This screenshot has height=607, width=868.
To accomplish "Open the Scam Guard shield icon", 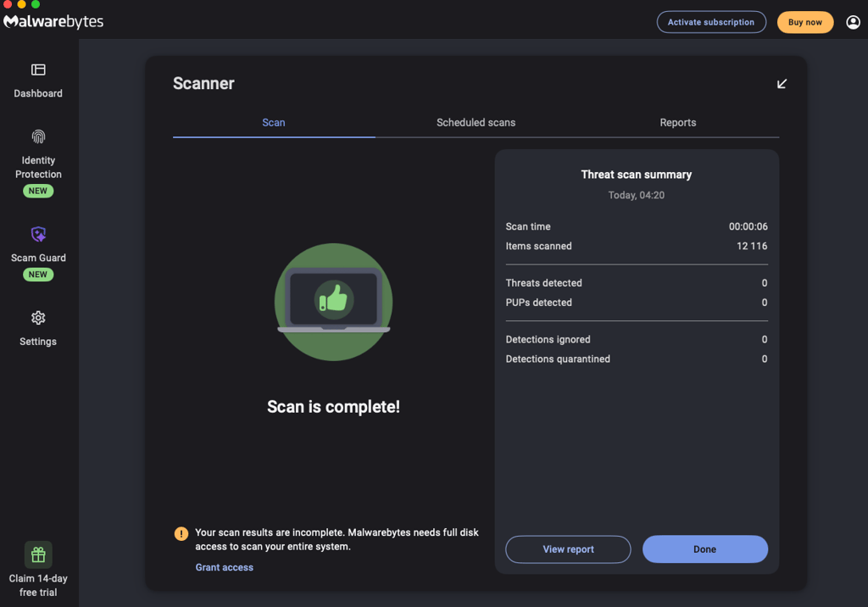I will click(x=38, y=234).
